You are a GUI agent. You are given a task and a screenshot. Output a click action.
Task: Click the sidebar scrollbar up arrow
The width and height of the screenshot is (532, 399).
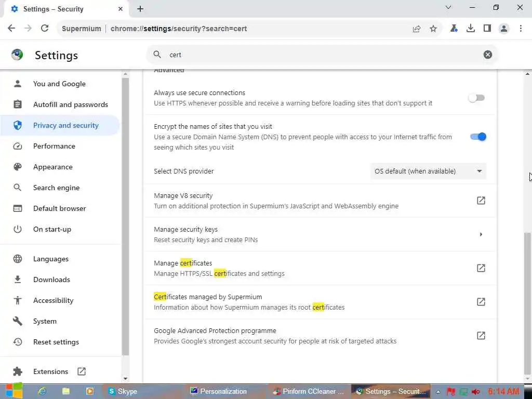(125, 74)
